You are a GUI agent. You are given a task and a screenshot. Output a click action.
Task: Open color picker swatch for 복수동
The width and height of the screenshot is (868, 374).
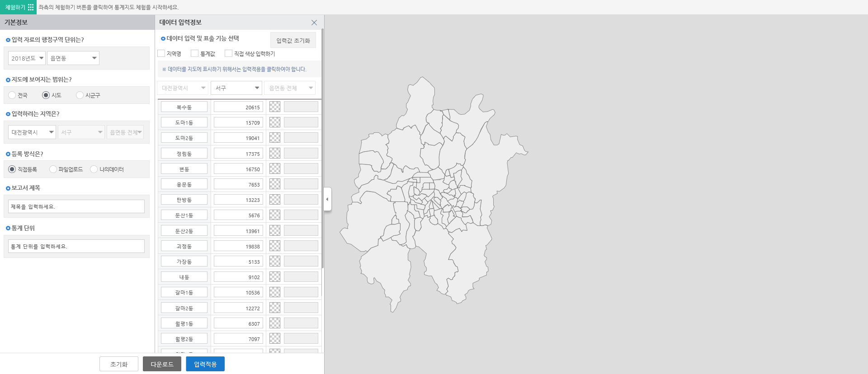click(x=275, y=107)
